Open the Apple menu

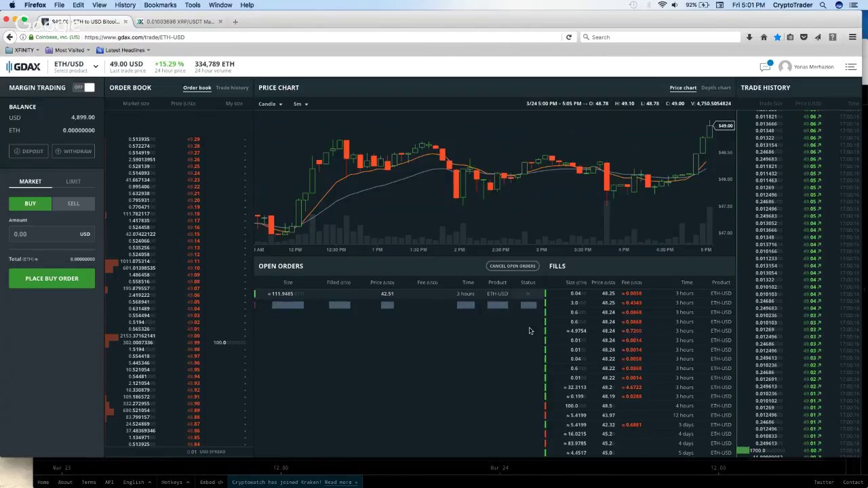coord(12,5)
